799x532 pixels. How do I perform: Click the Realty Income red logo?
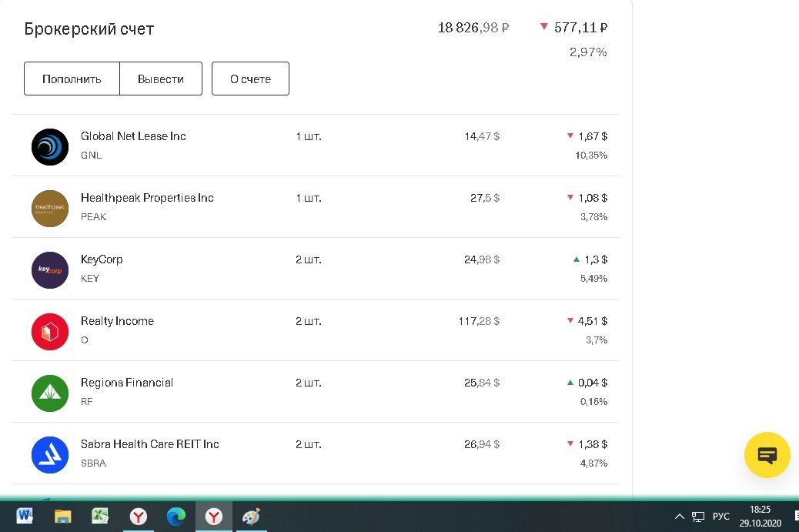pos(50,332)
